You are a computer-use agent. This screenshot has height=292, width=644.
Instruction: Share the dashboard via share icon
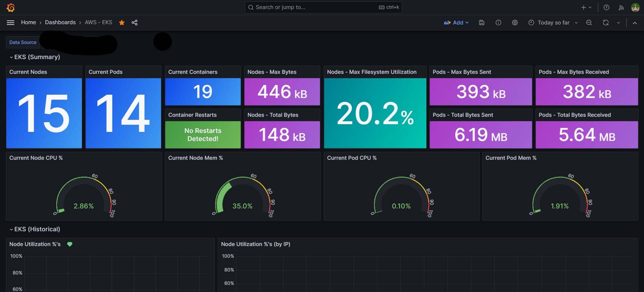pos(135,22)
